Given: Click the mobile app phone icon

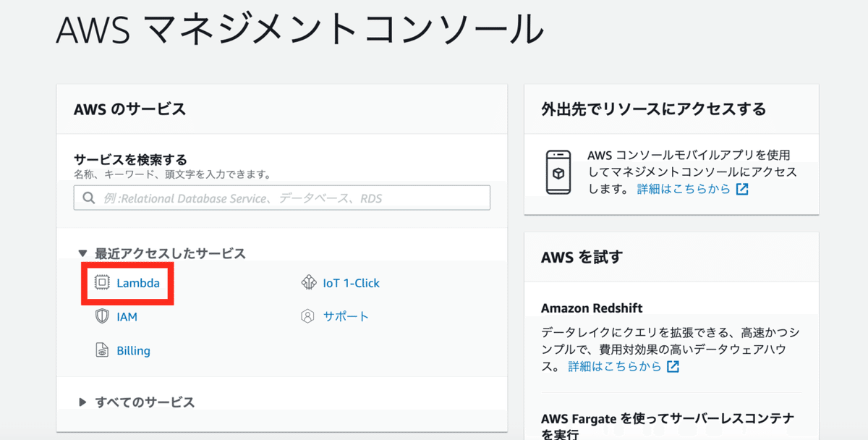Looking at the screenshot, I should pyautogui.click(x=558, y=172).
